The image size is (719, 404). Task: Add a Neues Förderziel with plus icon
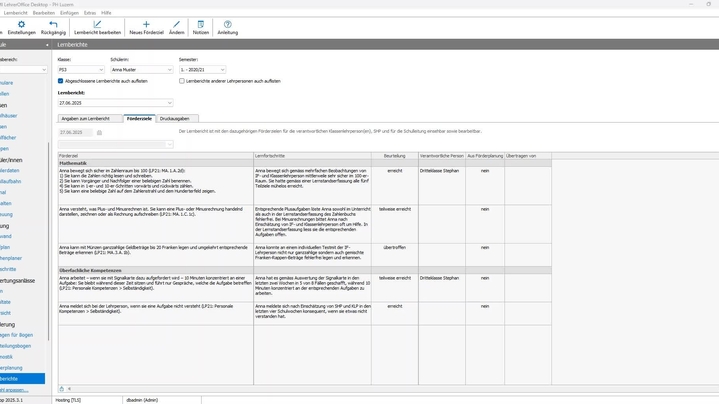pyautogui.click(x=146, y=24)
